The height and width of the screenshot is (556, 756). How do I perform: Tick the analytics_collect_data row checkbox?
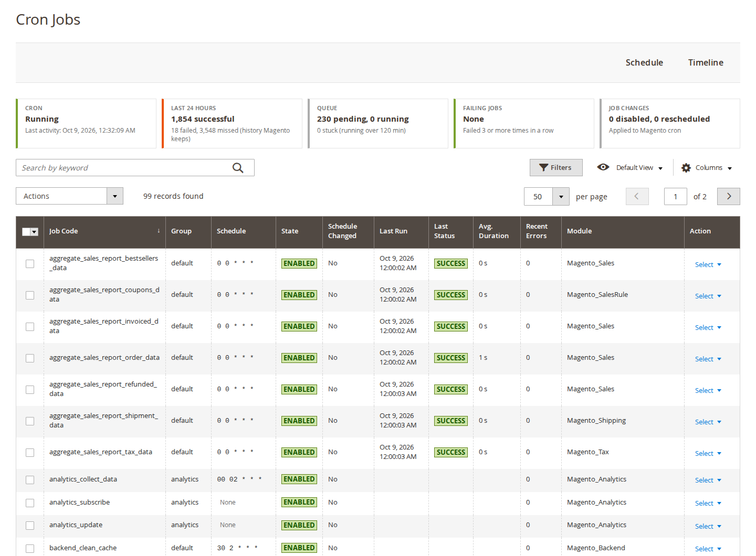(x=30, y=480)
